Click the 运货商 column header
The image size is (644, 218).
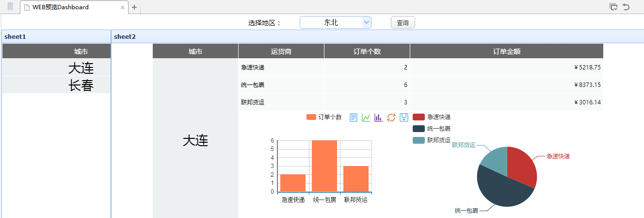281,51
